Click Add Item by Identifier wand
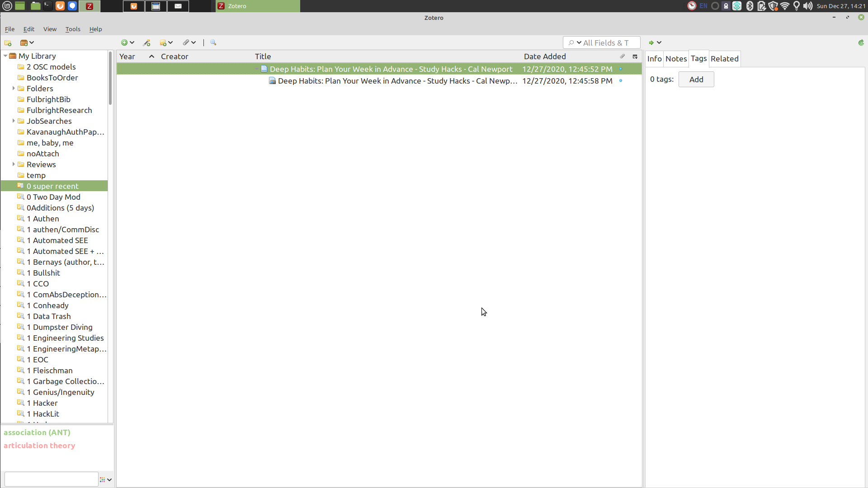Screen dimensions: 868x488 click(x=146, y=43)
